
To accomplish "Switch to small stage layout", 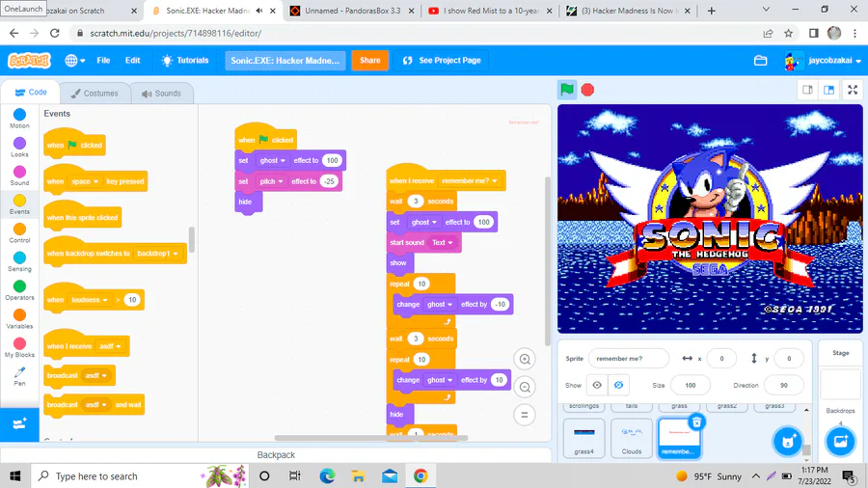I will pyautogui.click(x=807, y=90).
